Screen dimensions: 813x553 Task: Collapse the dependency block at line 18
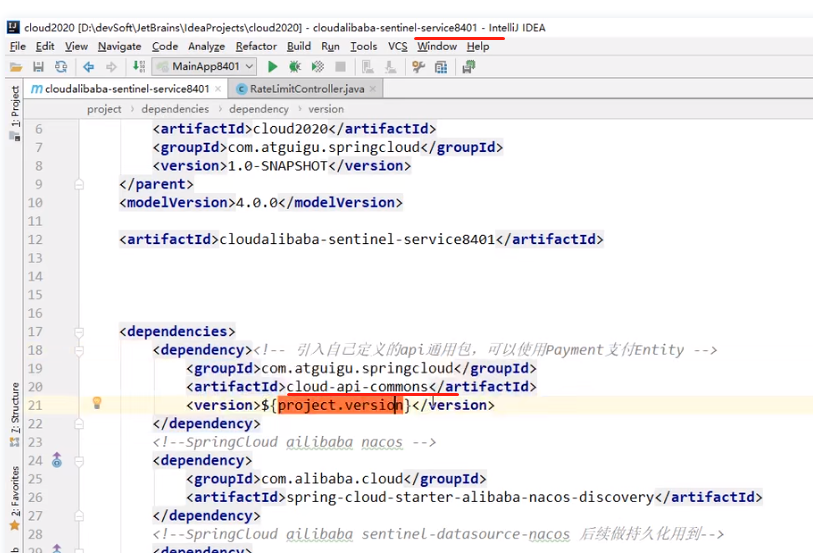pos(79,350)
